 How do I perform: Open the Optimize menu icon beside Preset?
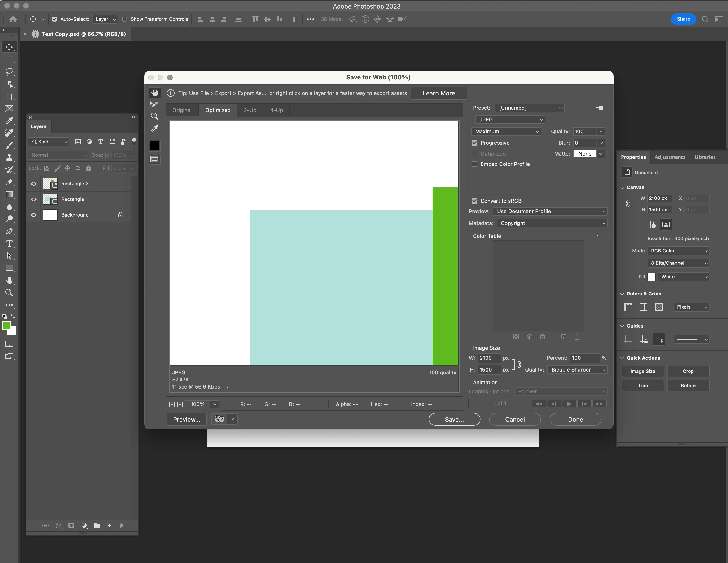[x=600, y=108]
